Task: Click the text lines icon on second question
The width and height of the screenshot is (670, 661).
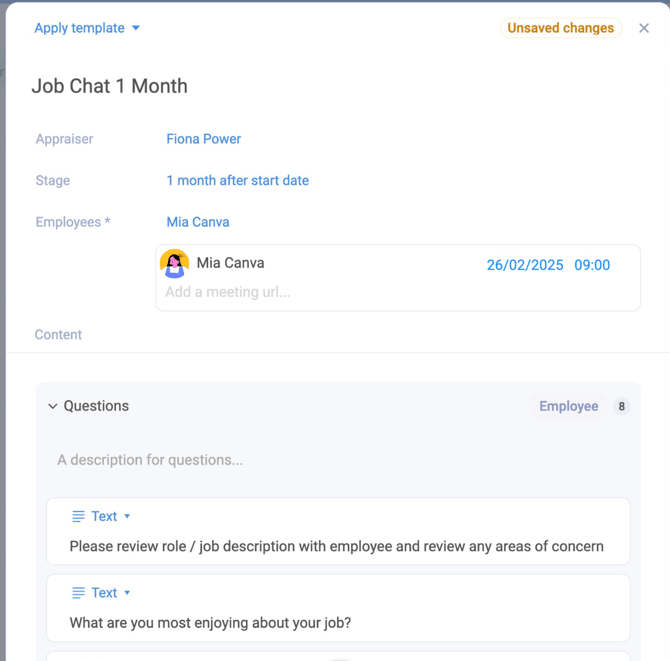Action: click(x=78, y=592)
